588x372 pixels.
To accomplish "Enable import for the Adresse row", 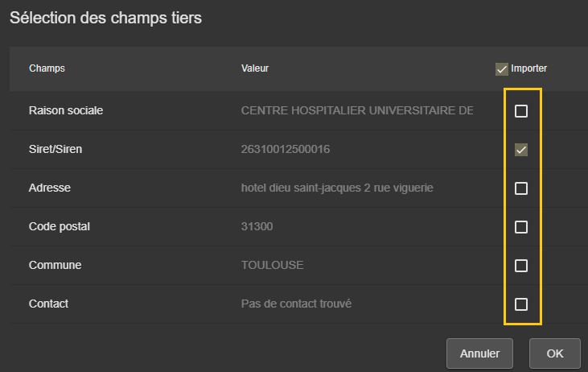I will coord(521,188).
